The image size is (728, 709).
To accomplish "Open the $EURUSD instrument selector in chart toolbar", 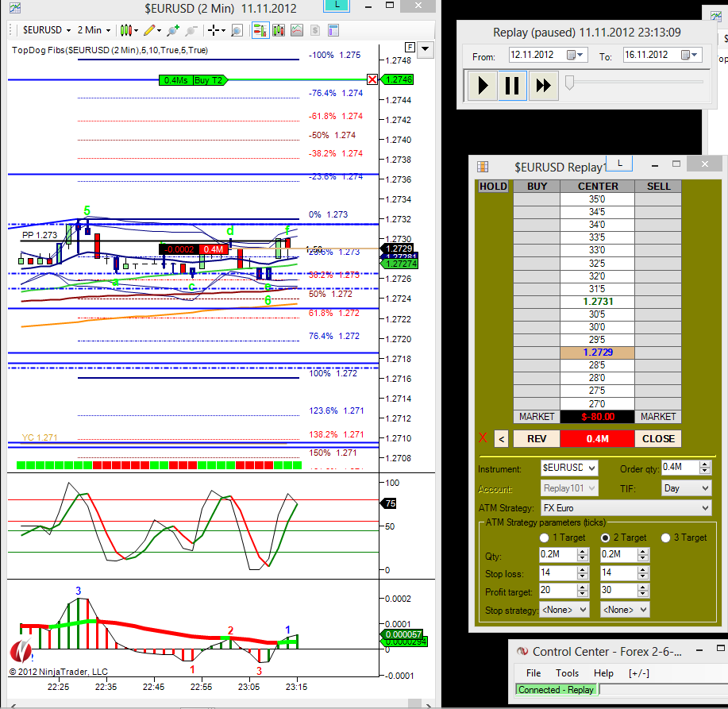I will [x=46, y=30].
